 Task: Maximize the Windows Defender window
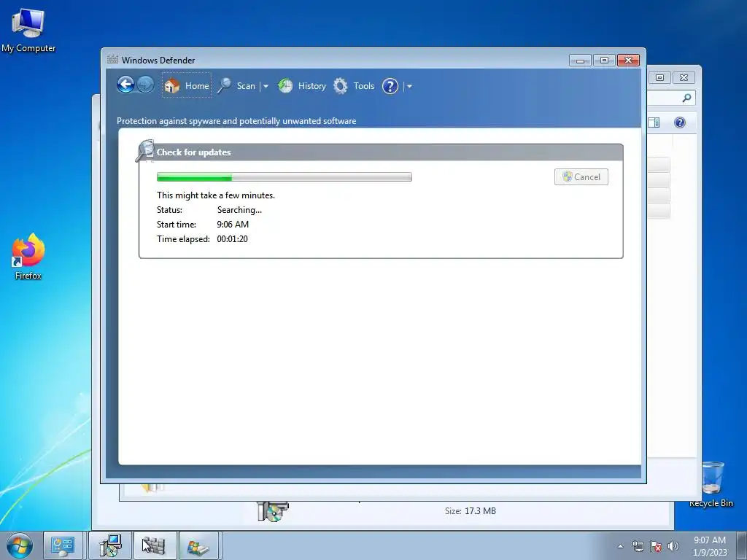(x=604, y=60)
